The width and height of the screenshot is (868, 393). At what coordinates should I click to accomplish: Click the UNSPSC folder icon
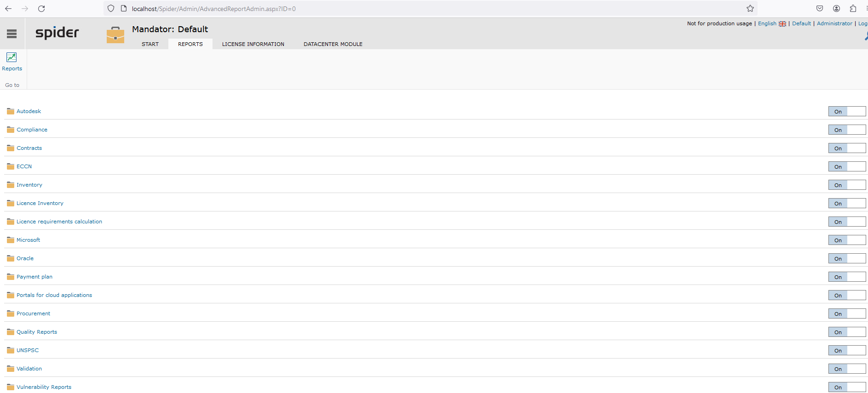pyautogui.click(x=11, y=350)
